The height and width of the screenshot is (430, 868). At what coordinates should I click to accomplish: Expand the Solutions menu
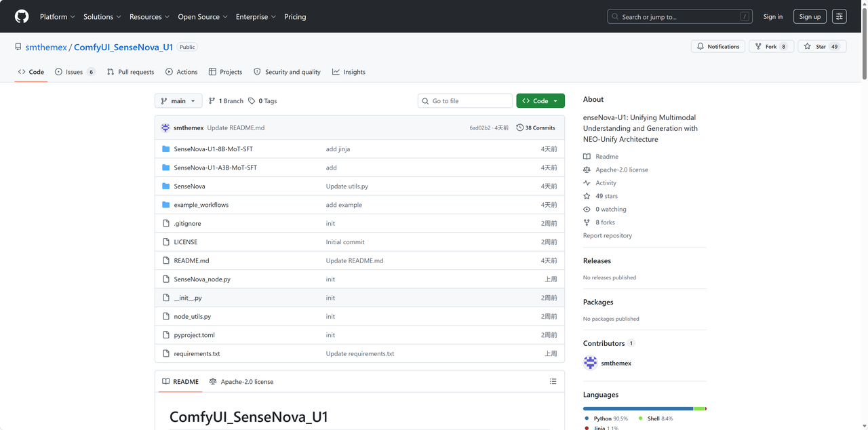[102, 17]
